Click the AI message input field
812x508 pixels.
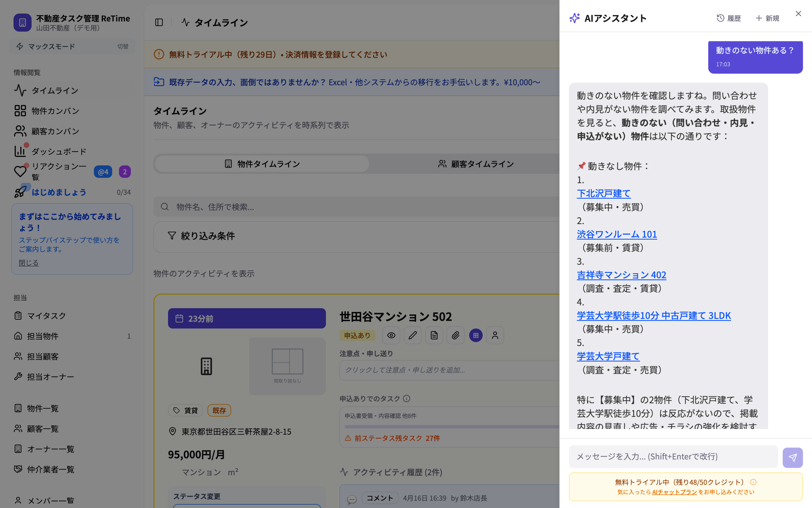point(673,456)
